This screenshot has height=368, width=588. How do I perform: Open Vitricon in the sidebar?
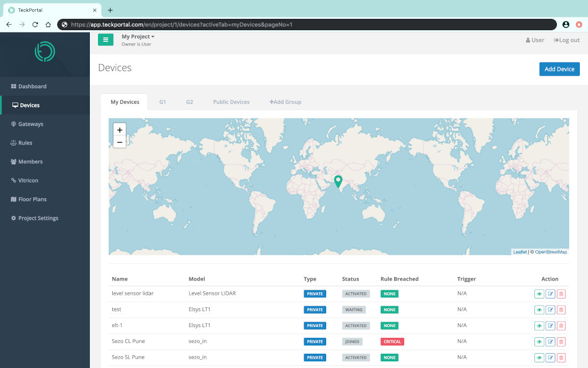(x=45, y=180)
